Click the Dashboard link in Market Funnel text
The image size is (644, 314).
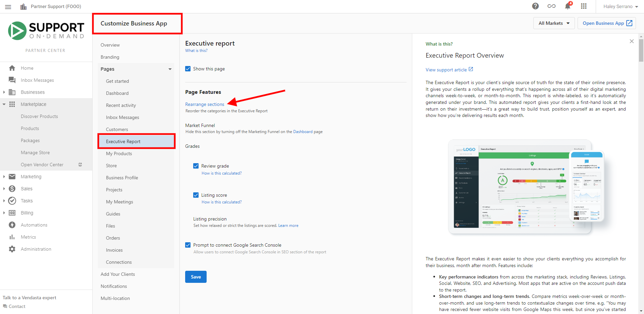pos(303,132)
